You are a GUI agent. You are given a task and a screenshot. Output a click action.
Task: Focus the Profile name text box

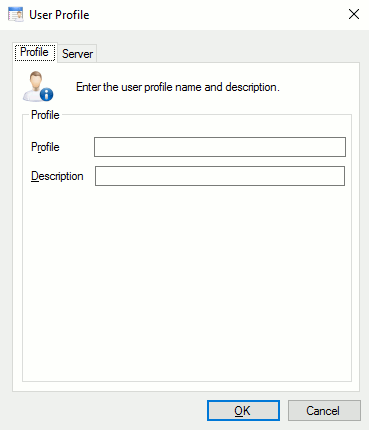coord(220,147)
